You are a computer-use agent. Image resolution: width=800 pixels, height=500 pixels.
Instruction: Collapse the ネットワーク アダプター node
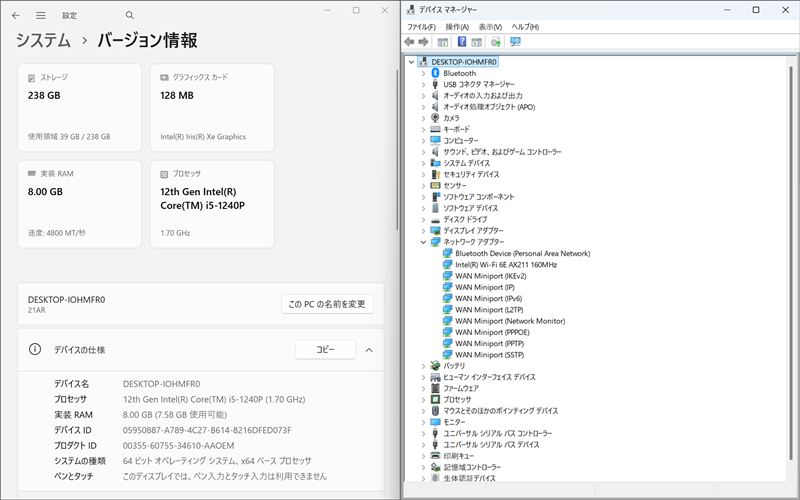tap(423, 242)
